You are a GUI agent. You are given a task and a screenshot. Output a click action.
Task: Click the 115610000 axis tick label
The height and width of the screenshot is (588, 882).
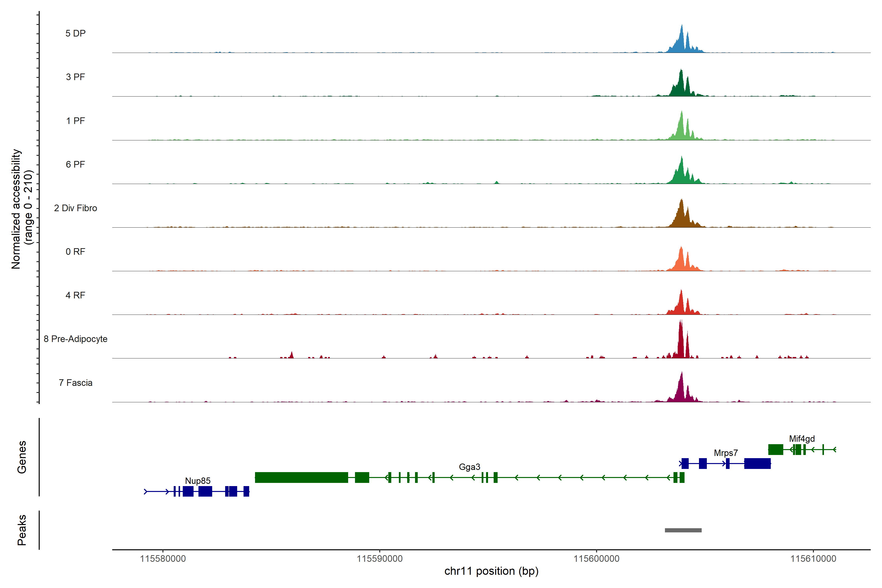pos(813,559)
